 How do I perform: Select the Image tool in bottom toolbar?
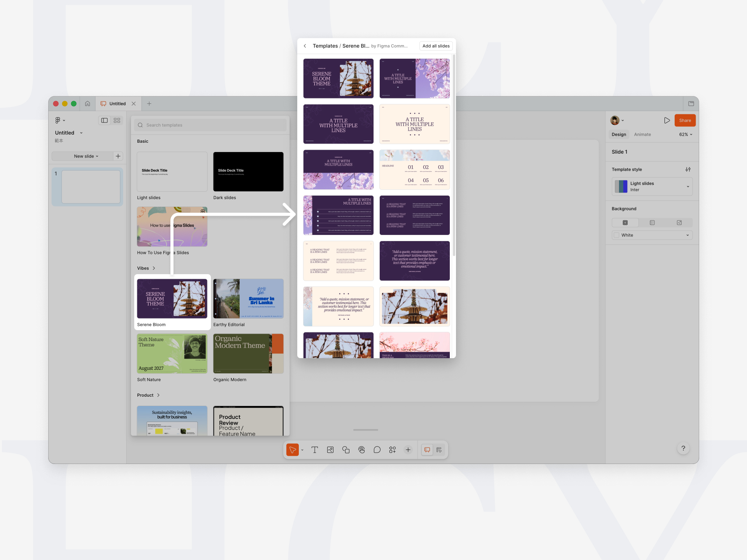point(330,450)
